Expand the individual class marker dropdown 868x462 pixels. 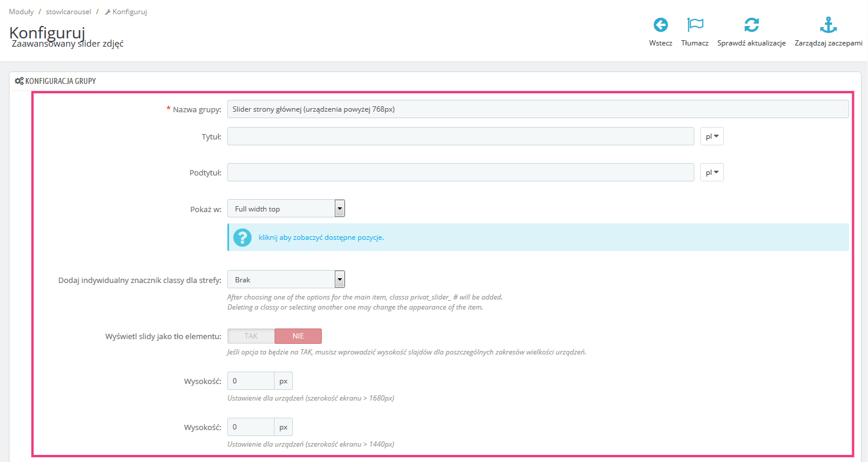tap(286, 279)
